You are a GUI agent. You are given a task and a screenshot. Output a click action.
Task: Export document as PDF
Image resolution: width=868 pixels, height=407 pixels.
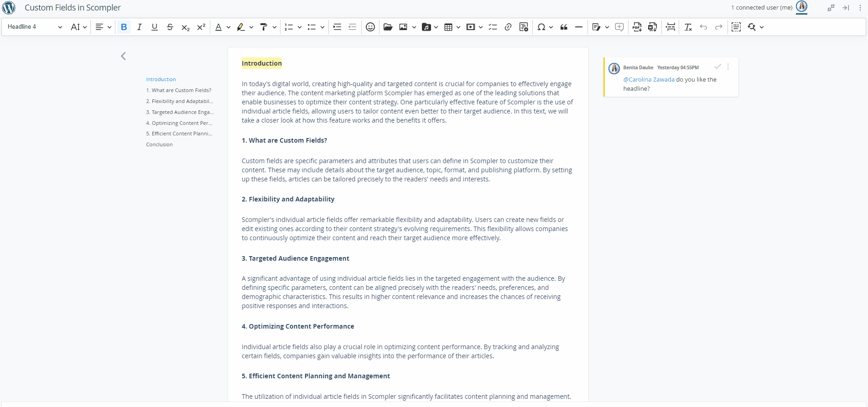click(x=637, y=27)
